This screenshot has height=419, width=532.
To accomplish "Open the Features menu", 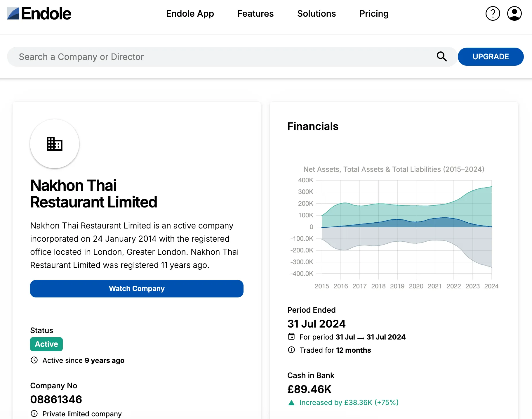I will point(255,14).
